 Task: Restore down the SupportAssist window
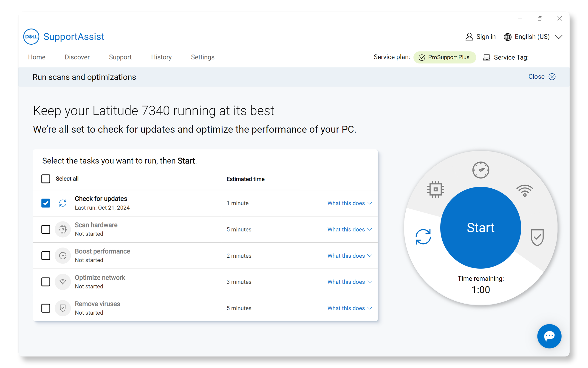(540, 18)
